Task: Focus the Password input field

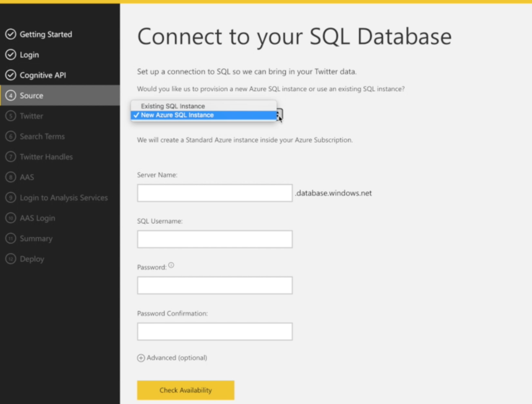Action: coord(215,285)
